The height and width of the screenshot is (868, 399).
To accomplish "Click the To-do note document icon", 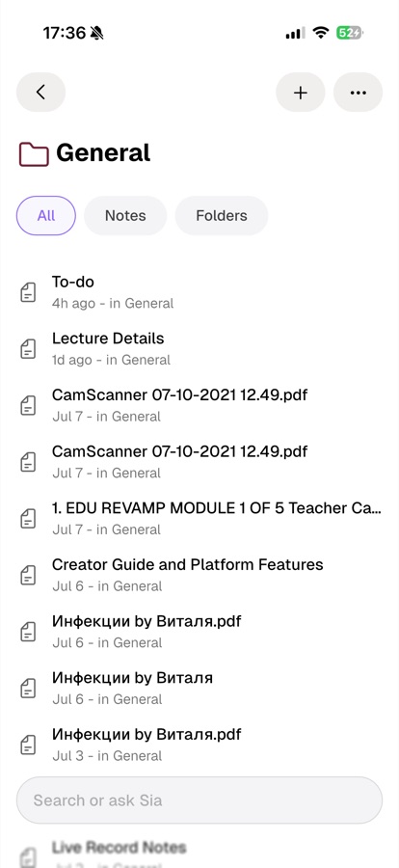I will click(28, 291).
